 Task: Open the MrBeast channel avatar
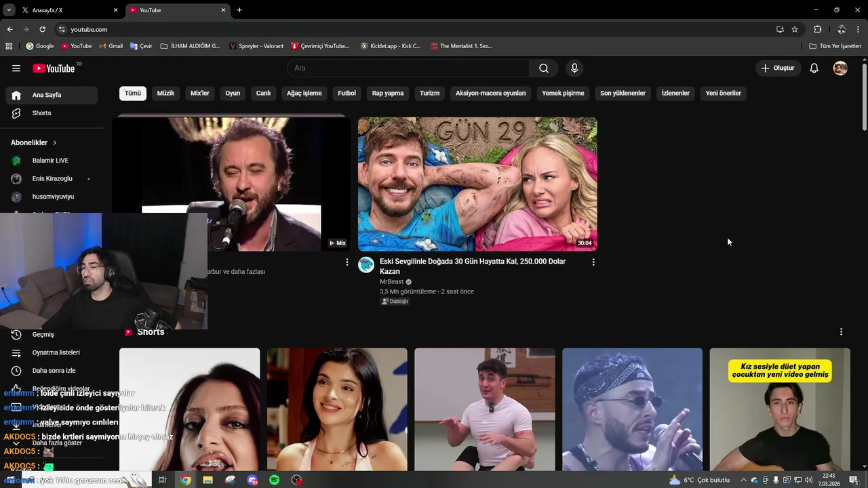click(366, 265)
